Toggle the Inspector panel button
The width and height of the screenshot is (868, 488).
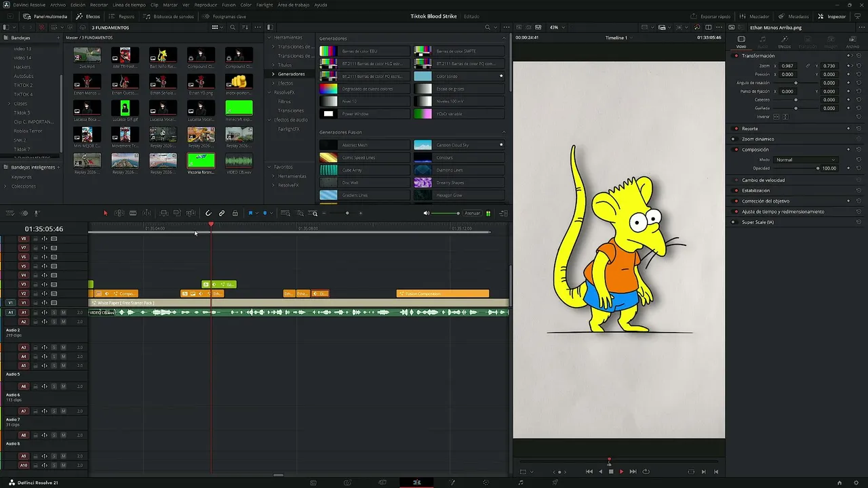coord(832,16)
